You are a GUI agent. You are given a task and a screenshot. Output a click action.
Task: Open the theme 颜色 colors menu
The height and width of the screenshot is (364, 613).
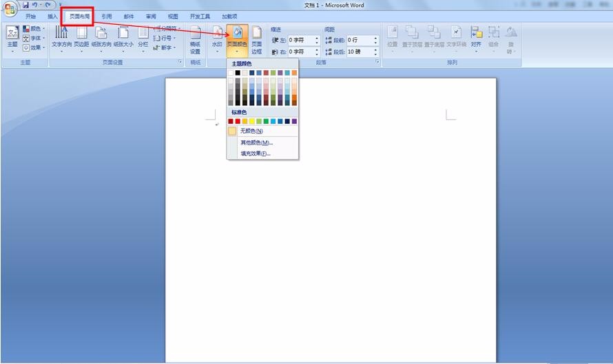click(34, 29)
